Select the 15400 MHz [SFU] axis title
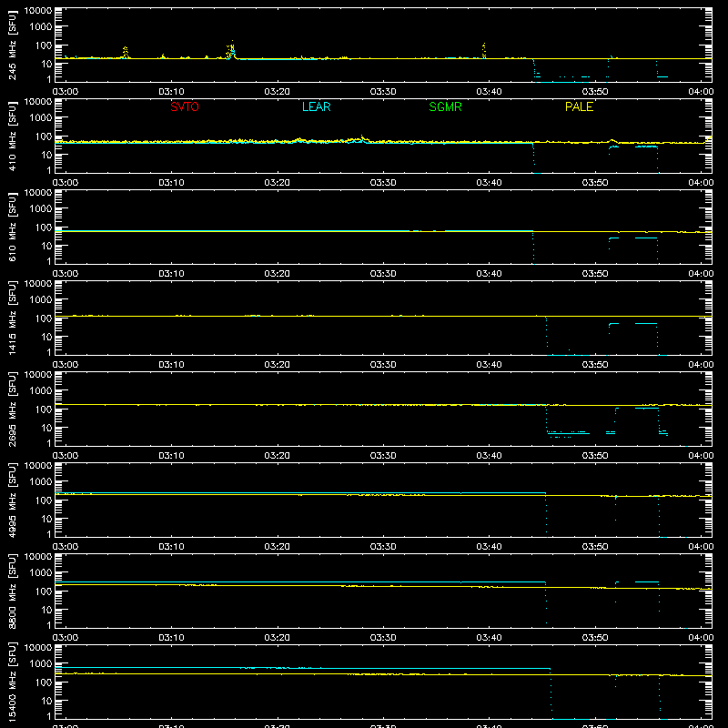The height and width of the screenshot is (728, 728). coord(12,682)
